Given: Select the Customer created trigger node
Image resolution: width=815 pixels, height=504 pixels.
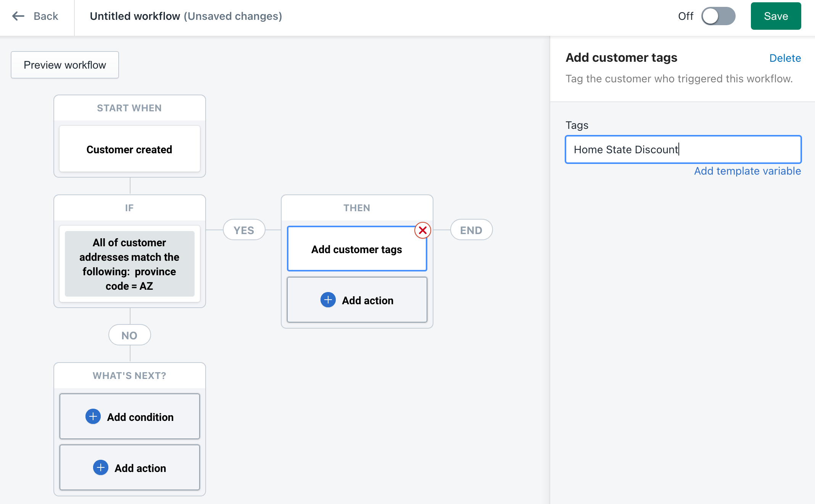Looking at the screenshot, I should pyautogui.click(x=129, y=149).
